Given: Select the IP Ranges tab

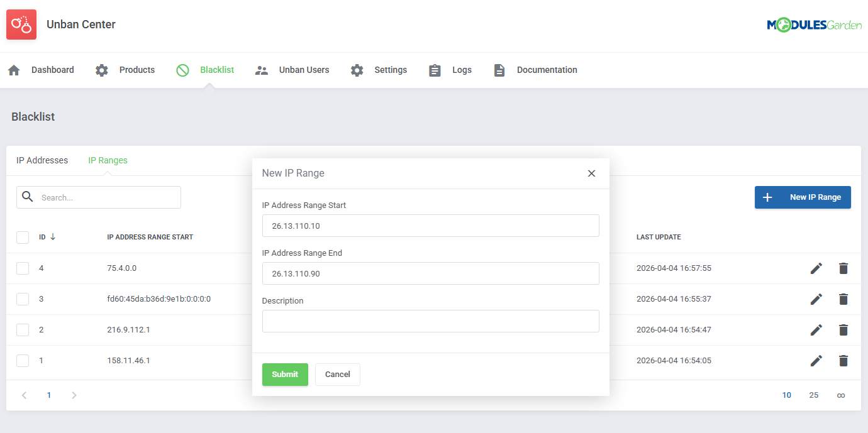Looking at the screenshot, I should [108, 160].
